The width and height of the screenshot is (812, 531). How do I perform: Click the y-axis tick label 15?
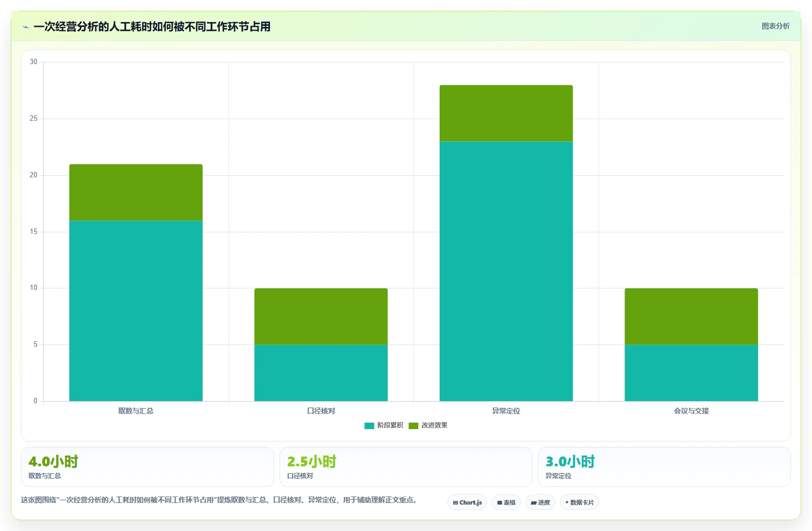click(33, 232)
